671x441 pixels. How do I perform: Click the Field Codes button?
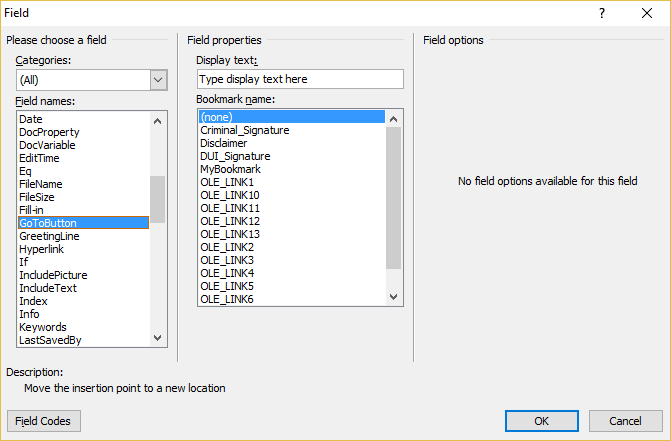(x=44, y=421)
